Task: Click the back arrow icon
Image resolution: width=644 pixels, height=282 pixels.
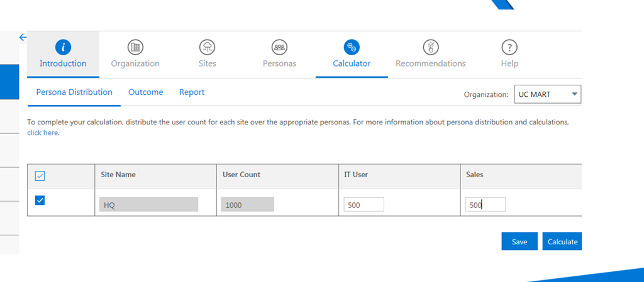Action: point(23,38)
